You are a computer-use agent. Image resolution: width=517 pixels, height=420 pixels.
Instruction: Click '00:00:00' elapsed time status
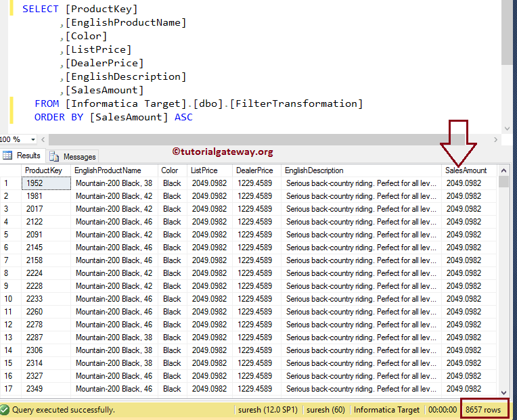click(443, 410)
